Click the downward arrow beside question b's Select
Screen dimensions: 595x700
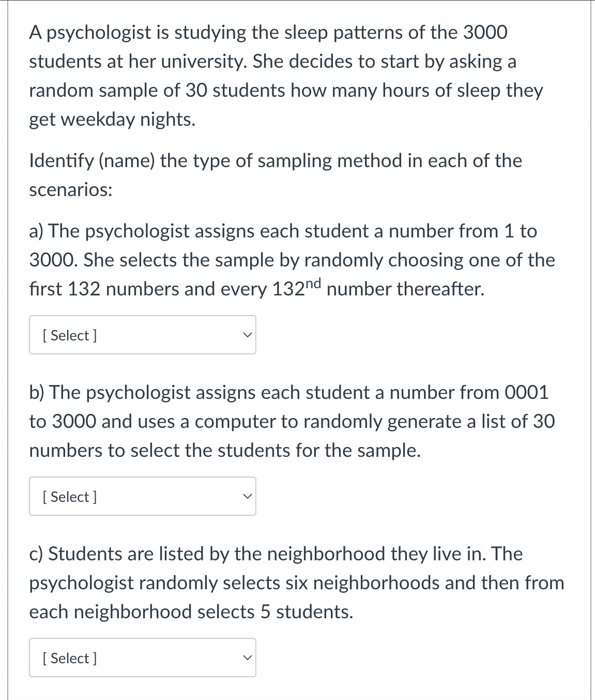tap(247, 496)
